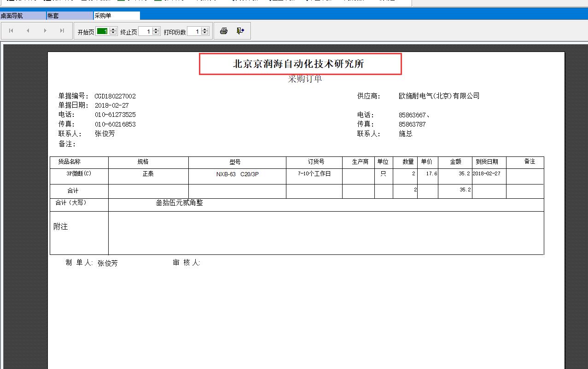Image resolution: width=588 pixels, height=369 pixels.
Task: Decrease 打印份数 copies with down arrow
Action: tap(205, 34)
